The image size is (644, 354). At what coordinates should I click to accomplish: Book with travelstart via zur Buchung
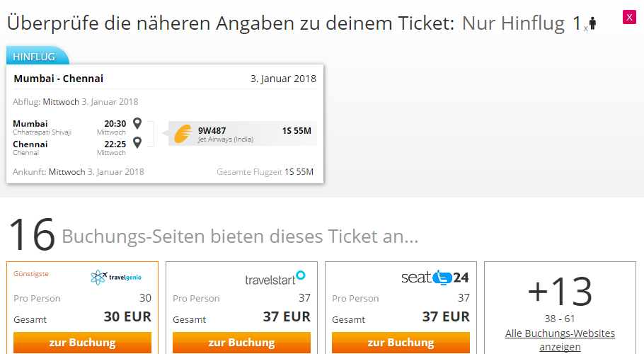coord(241,343)
